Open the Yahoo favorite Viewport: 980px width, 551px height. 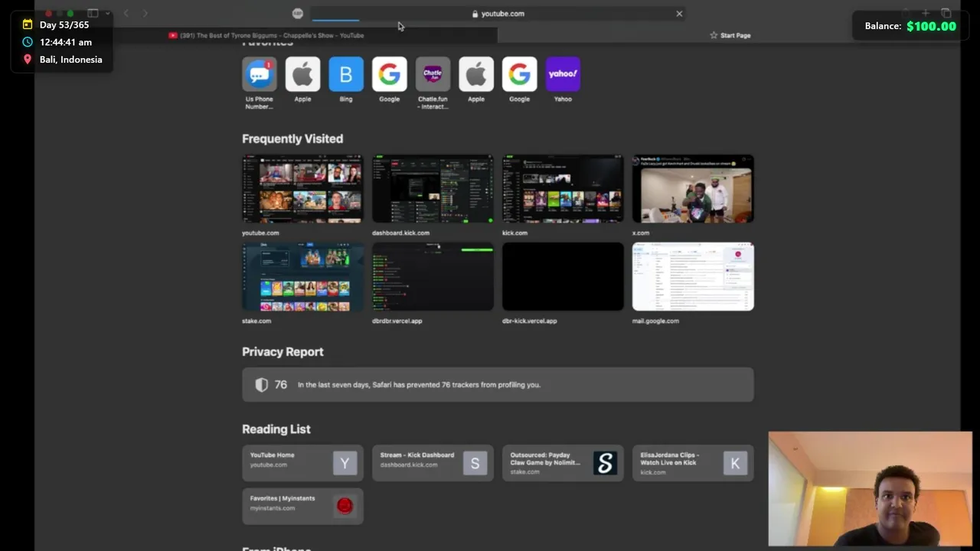[563, 74]
